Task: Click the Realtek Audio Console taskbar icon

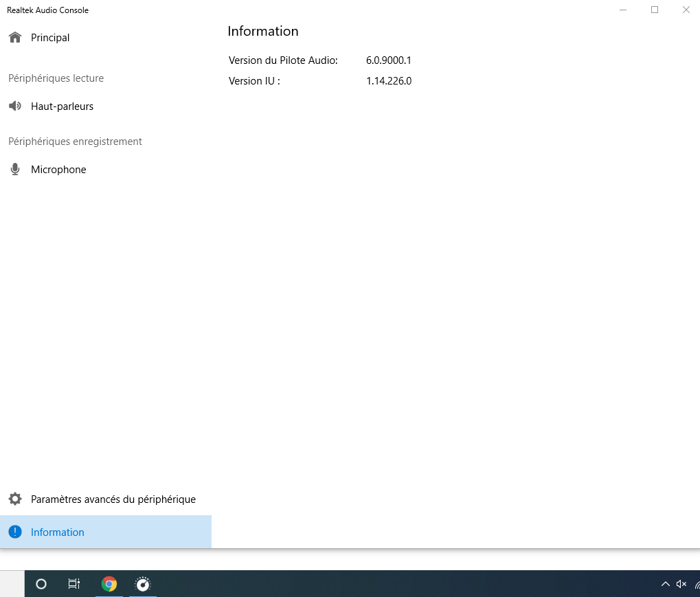Action: click(143, 584)
